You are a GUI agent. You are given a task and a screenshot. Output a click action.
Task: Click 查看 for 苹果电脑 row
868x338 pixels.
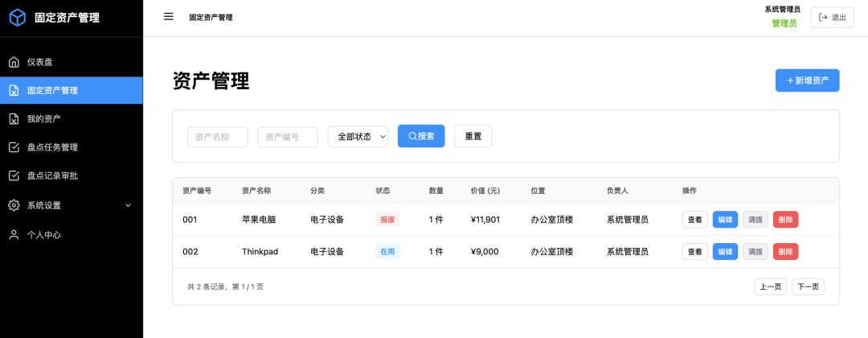(694, 220)
